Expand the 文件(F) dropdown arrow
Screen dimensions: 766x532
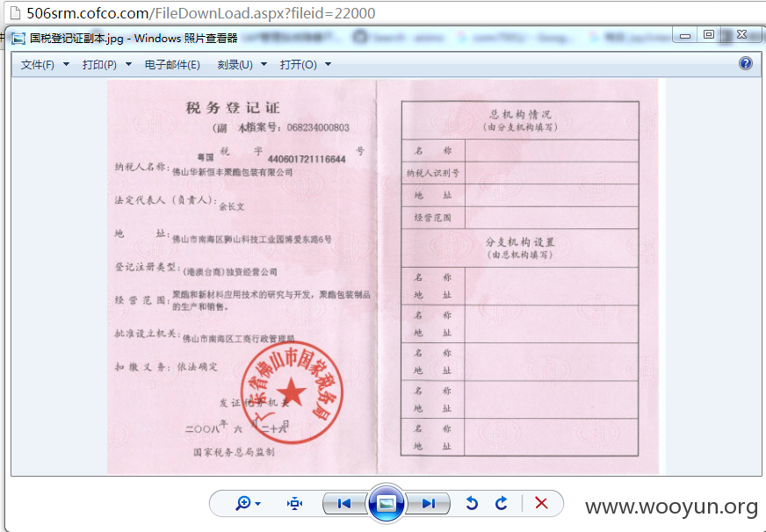click(x=66, y=64)
